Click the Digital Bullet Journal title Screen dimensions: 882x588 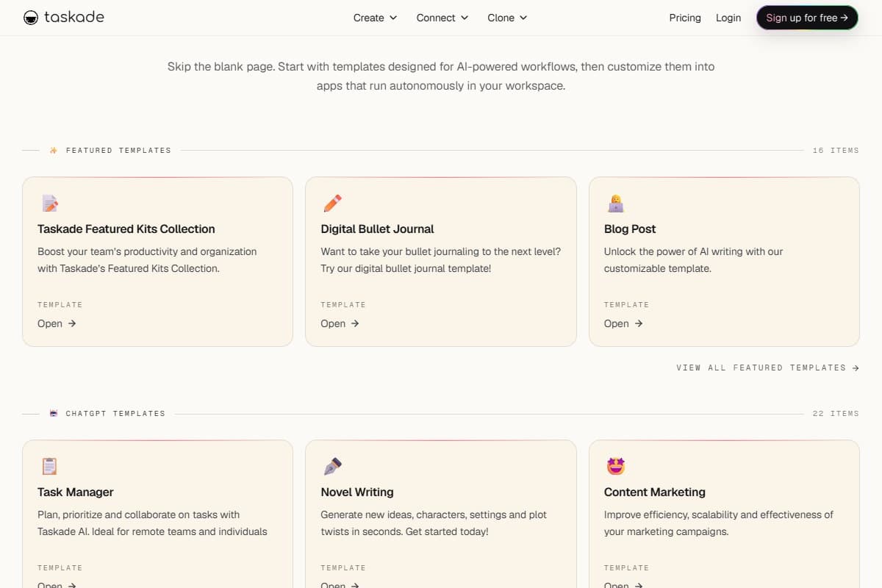377,229
